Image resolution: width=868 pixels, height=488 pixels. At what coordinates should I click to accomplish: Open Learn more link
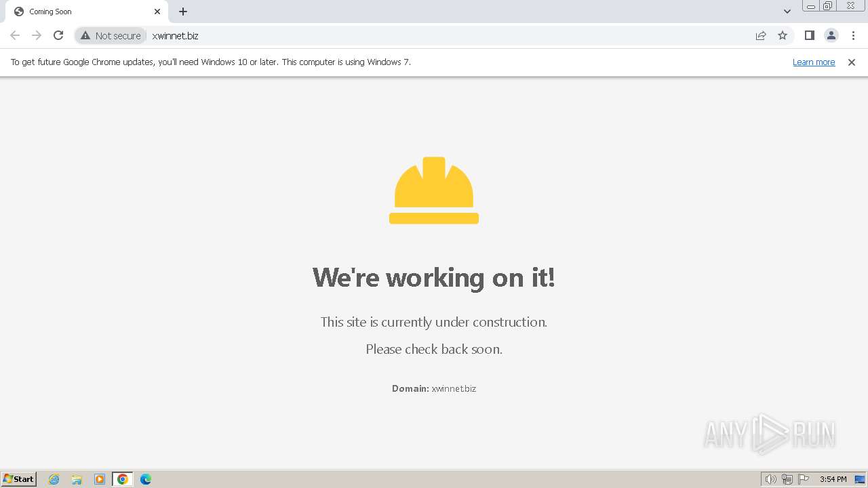(814, 62)
